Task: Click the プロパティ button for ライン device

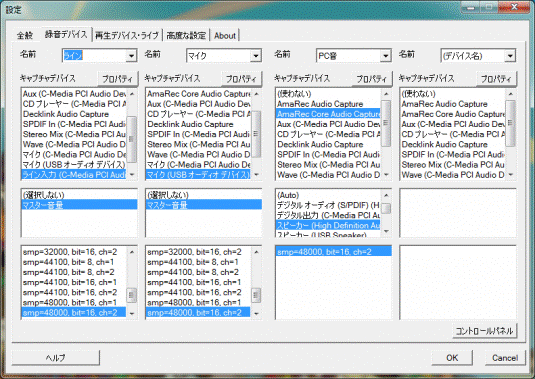Action: [117, 79]
